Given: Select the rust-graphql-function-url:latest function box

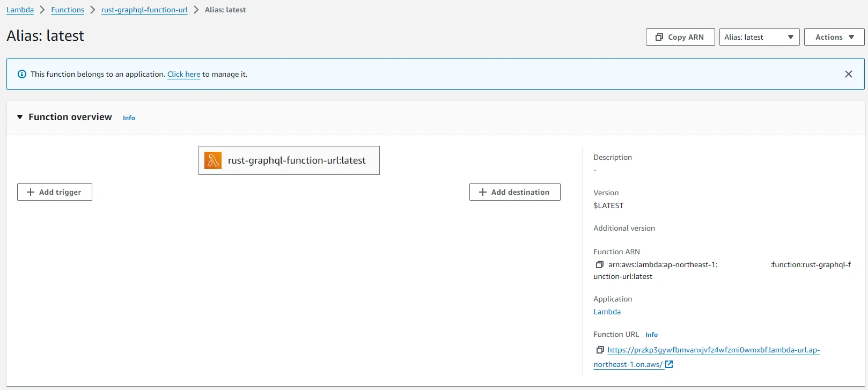Looking at the screenshot, I should pos(296,160).
